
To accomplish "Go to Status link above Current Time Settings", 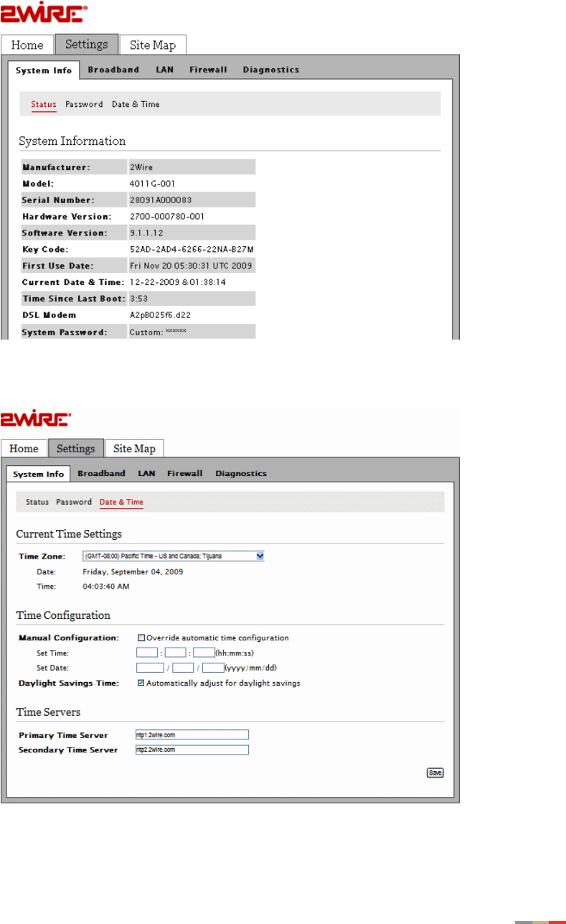I will point(37,503).
